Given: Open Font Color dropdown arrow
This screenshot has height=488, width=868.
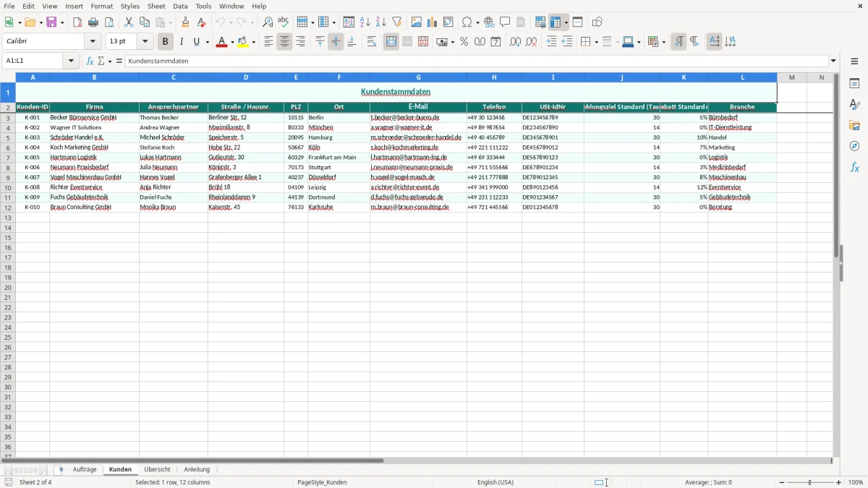Looking at the screenshot, I should point(231,42).
